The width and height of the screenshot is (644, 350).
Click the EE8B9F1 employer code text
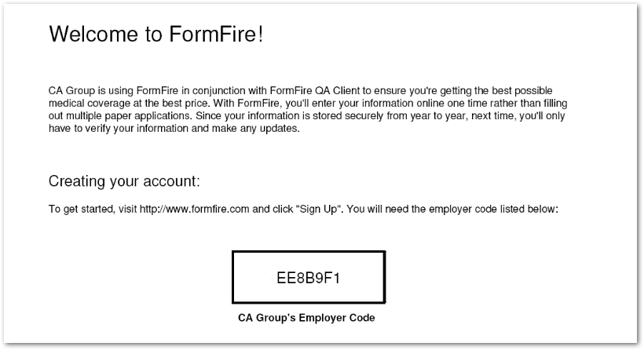[x=309, y=278]
